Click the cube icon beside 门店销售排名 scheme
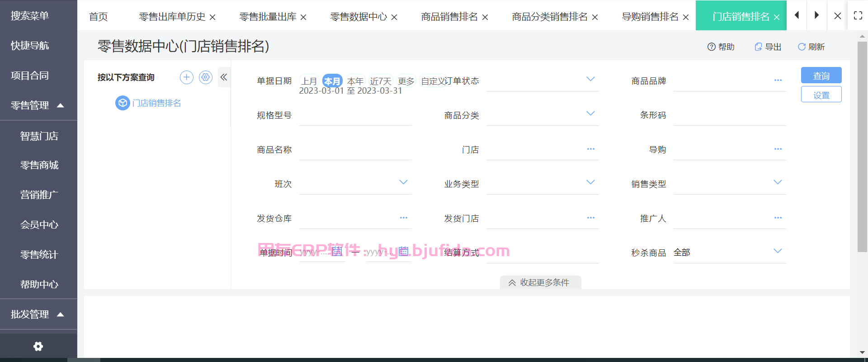Viewport: 868px width, 362px height. [123, 103]
